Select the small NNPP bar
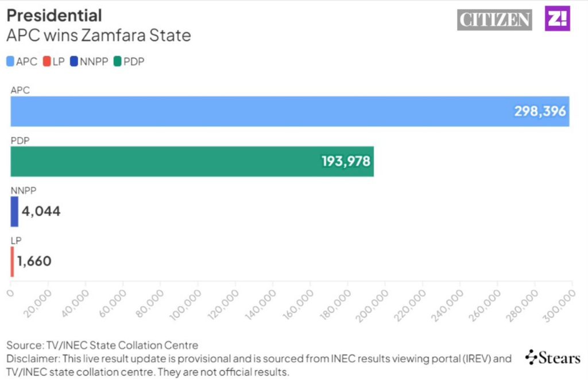 (14, 212)
